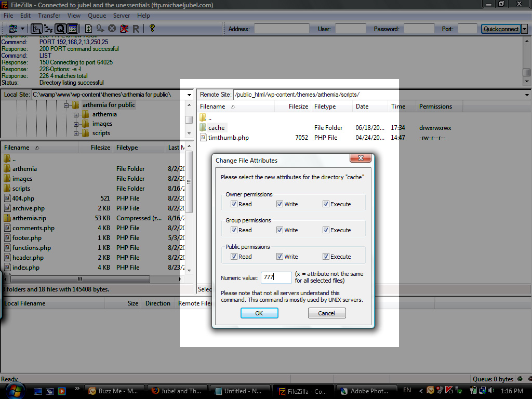Cancel the Change File Attributes dialog

tap(326, 313)
